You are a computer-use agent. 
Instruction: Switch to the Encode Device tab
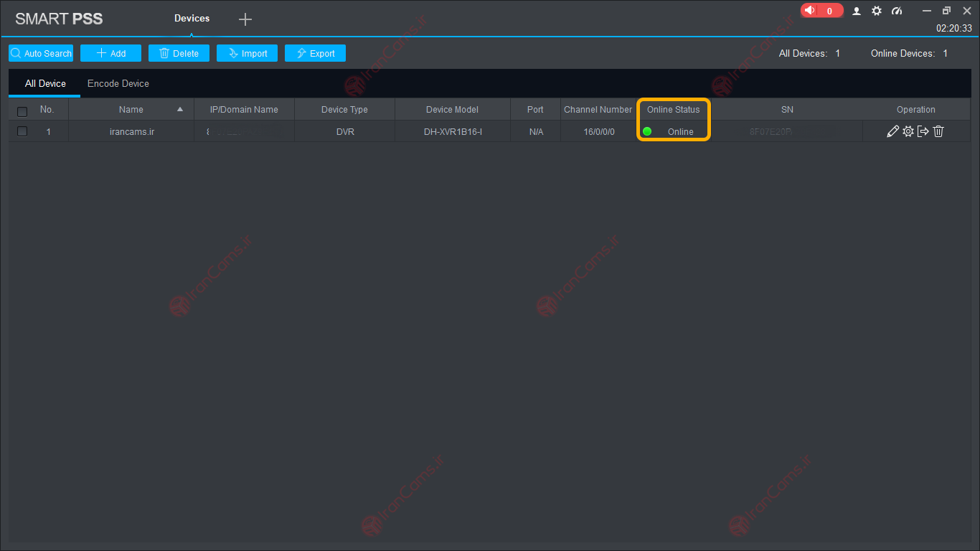(118, 83)
